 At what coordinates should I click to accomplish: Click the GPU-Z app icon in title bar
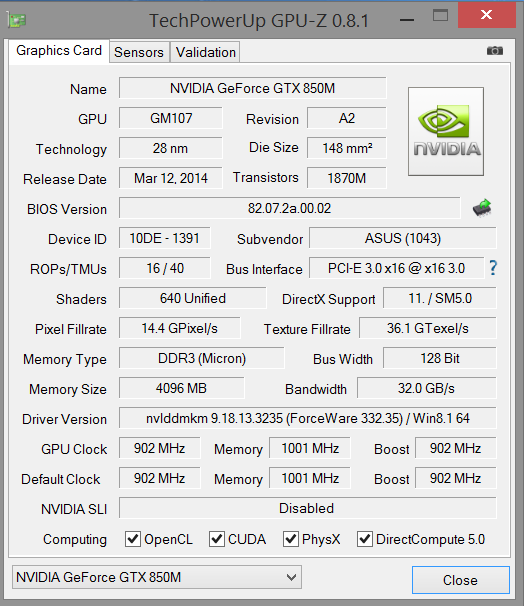point(17,20)
